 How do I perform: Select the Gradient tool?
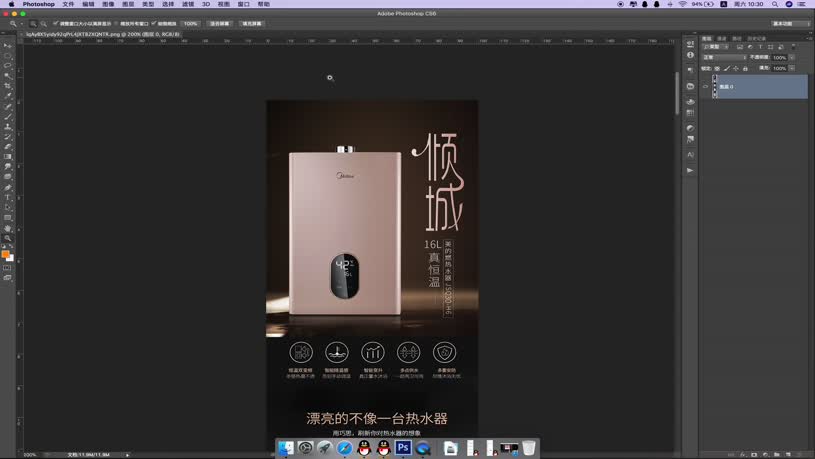(7, 157)
